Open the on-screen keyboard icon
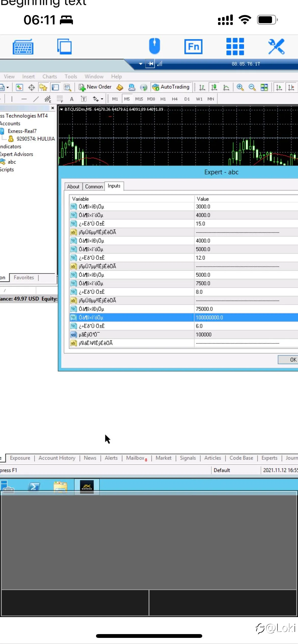Image resolution: width=298 pixels, height=644 pixels. (x=23, y=47)
